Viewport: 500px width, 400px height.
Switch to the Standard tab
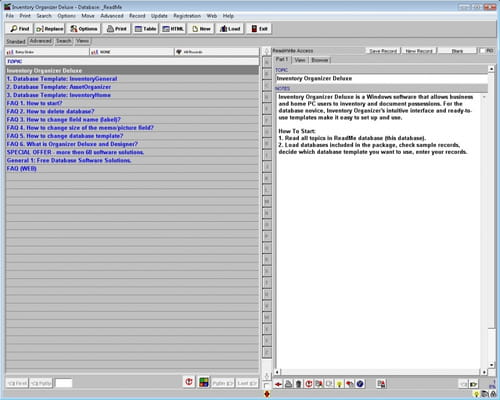[16, 41]
